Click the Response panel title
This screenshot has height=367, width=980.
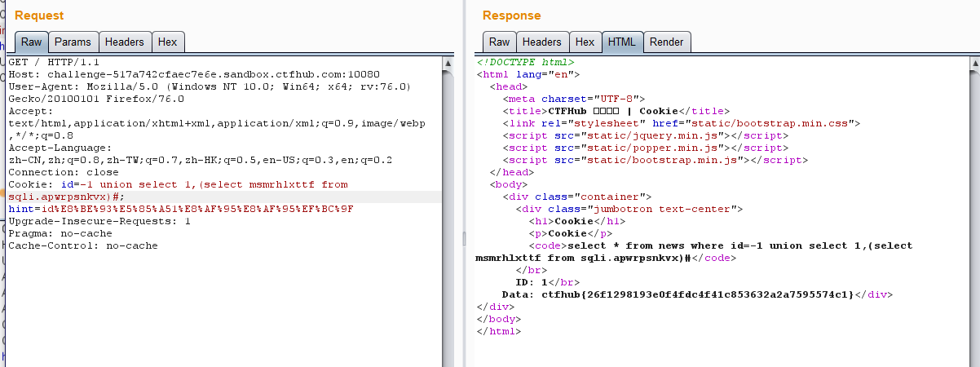[511, 15]
